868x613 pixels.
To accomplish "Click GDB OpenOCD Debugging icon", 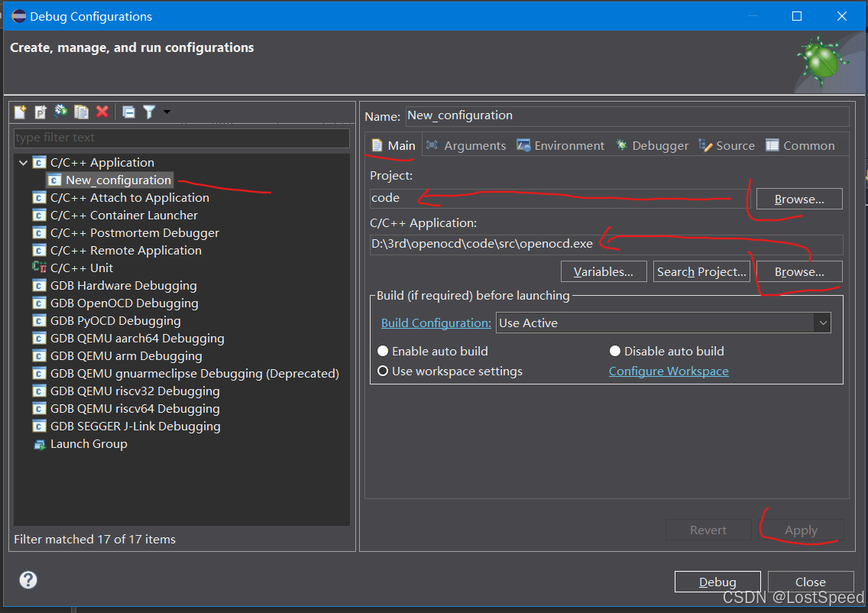I will (x=39, y=303).
